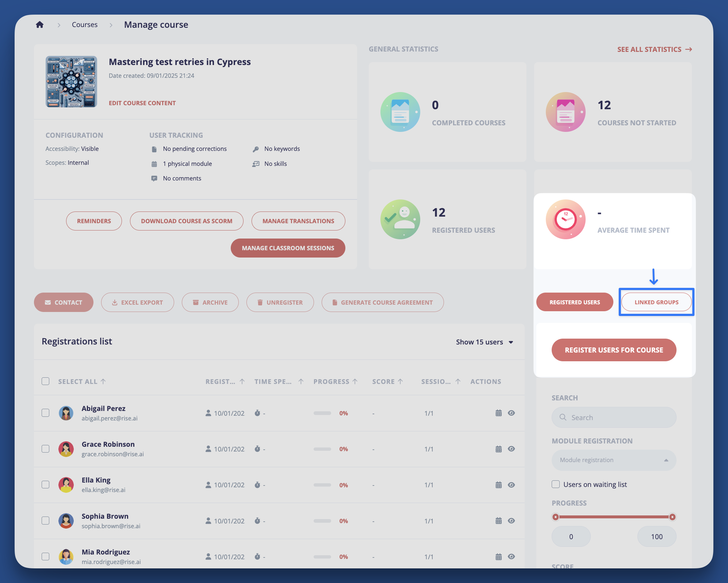Click the user search field

(614, 417)
